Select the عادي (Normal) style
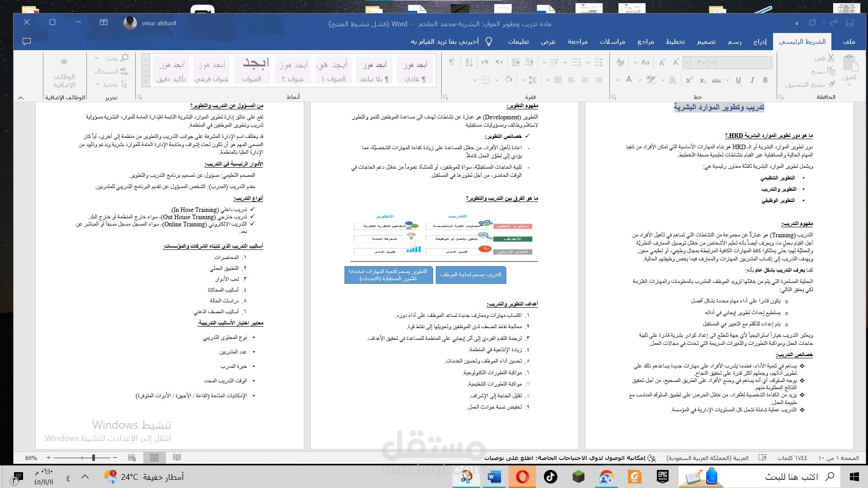Viewport: 868px width, 488px height. [415, 71]
